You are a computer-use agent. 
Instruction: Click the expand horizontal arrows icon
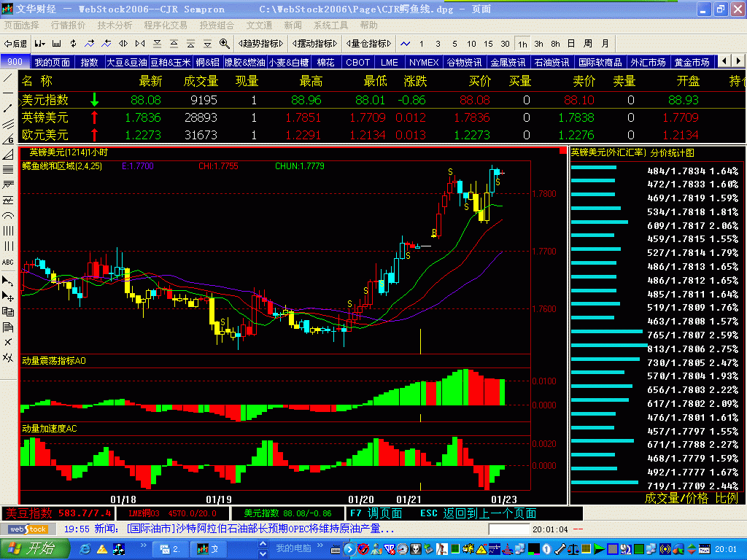point(123,44)
